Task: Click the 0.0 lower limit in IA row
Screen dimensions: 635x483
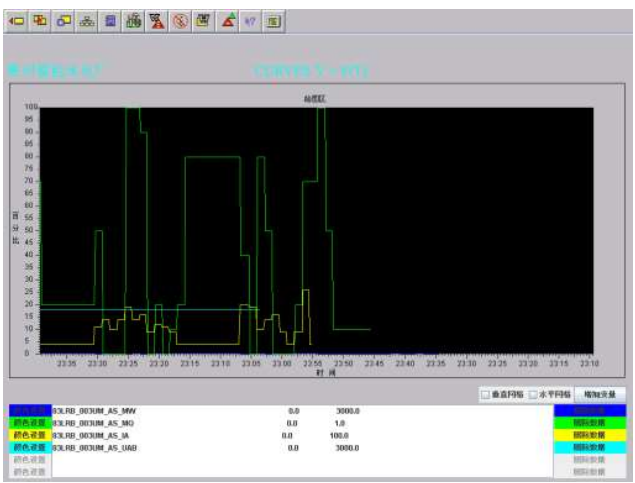Action: coord(287,436)
